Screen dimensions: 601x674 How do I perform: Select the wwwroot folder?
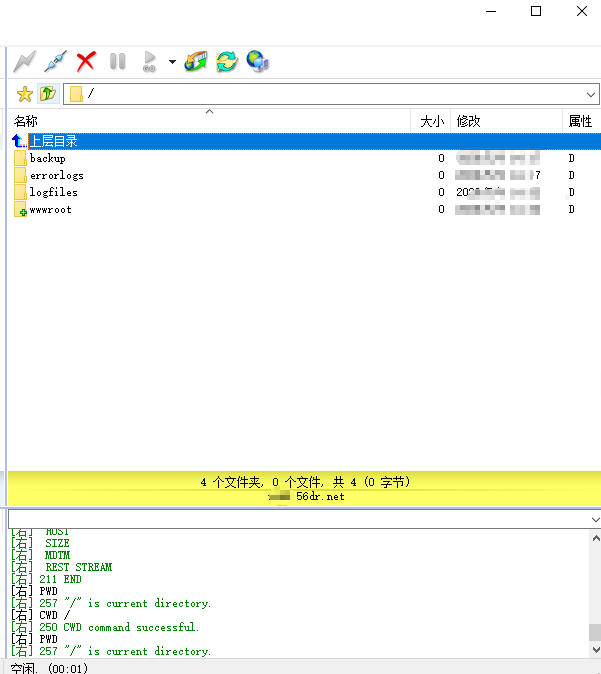[304, 209]
